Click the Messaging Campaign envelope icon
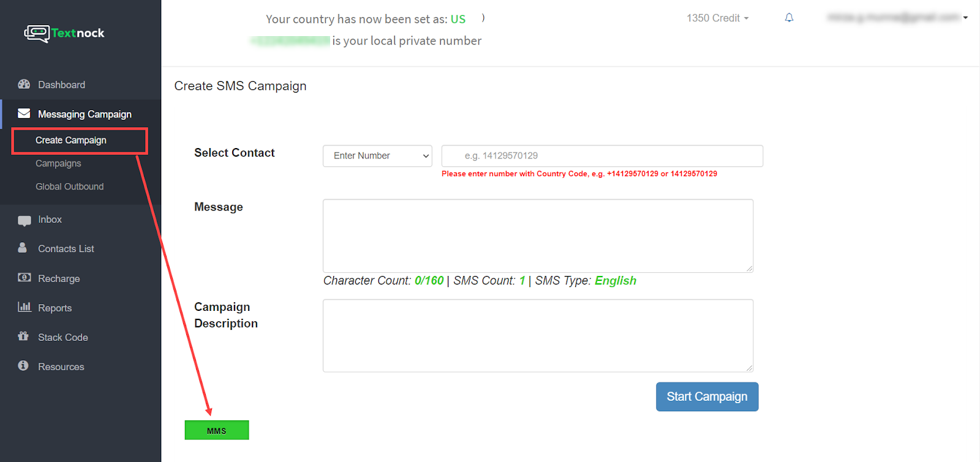 point(24,113)
